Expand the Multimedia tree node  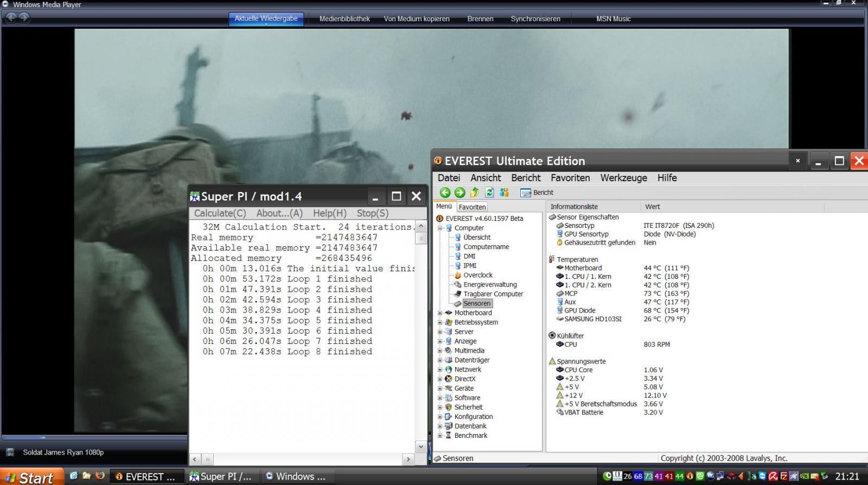(440, 350)
